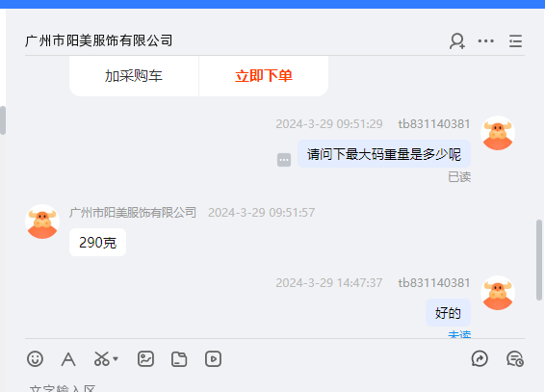Click the send image icon

[145, 359]
